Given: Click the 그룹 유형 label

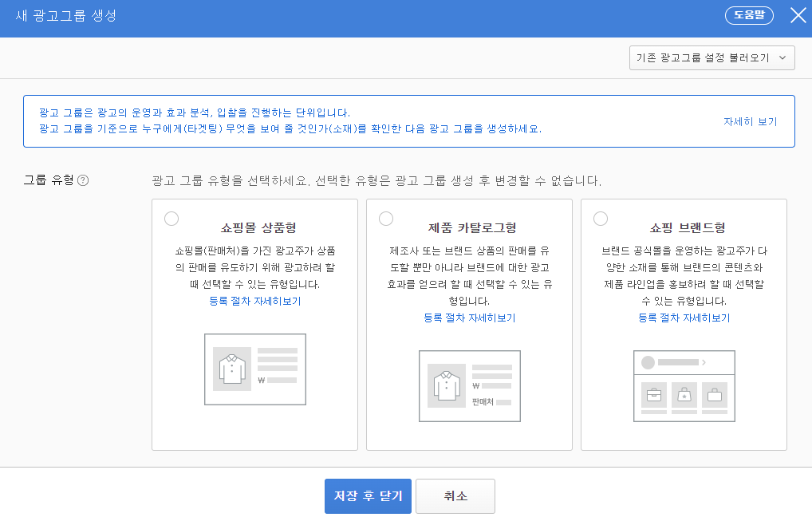Looking at the screenshot, I should (49, 180).
